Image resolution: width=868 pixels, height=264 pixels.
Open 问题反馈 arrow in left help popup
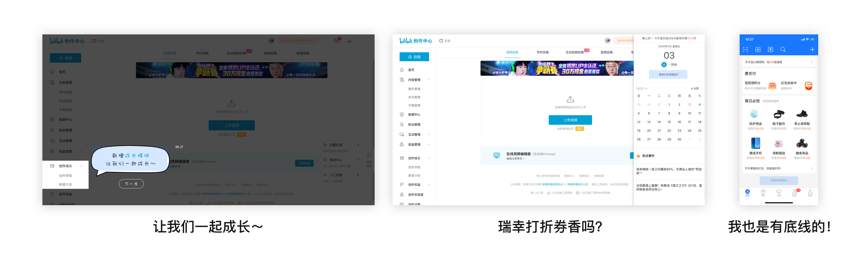coord(358,144)
